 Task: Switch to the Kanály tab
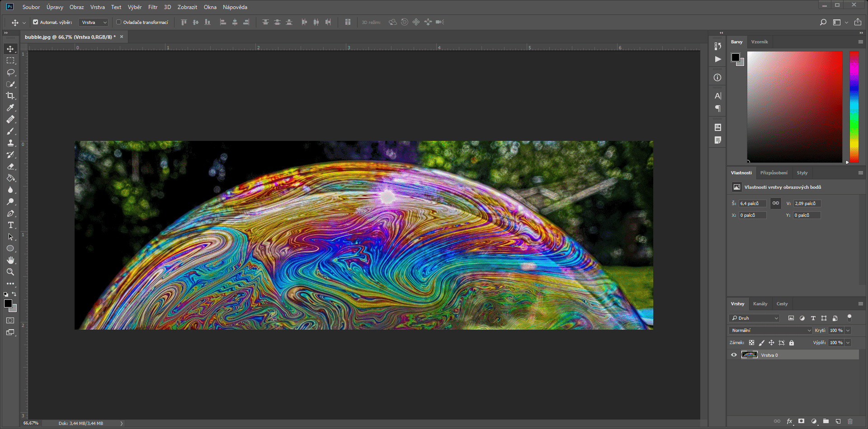coord(760,303)
